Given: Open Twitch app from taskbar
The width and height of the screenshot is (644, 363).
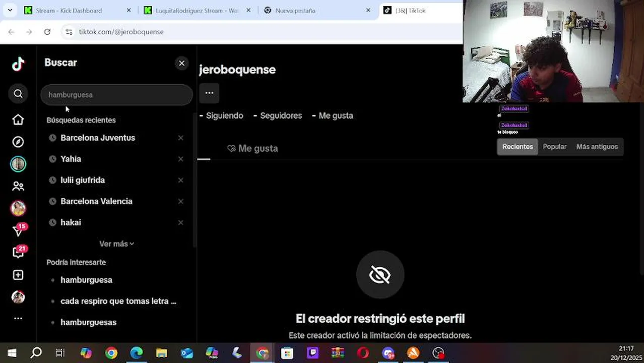Looking at the screenshot, I should (x=312, y=353).
